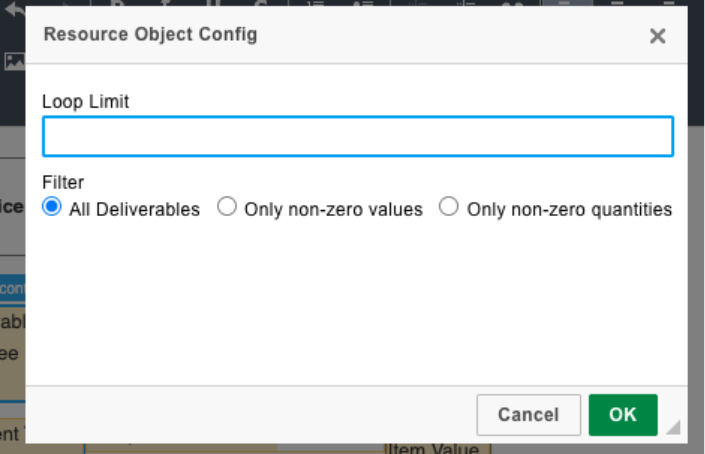
Task: Click the numbered list toolbar icon
Action: click(315, 4)
